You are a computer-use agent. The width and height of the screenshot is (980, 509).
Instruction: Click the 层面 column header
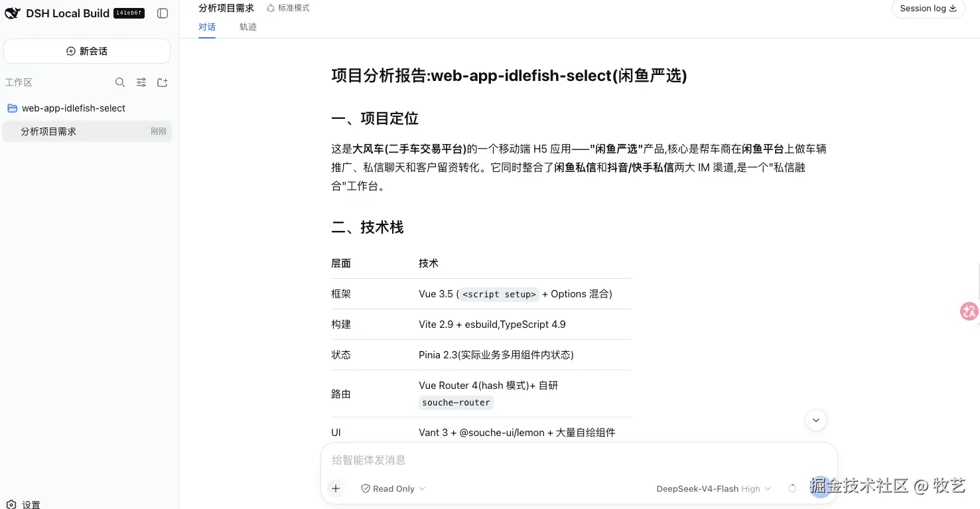pos(341,263)
